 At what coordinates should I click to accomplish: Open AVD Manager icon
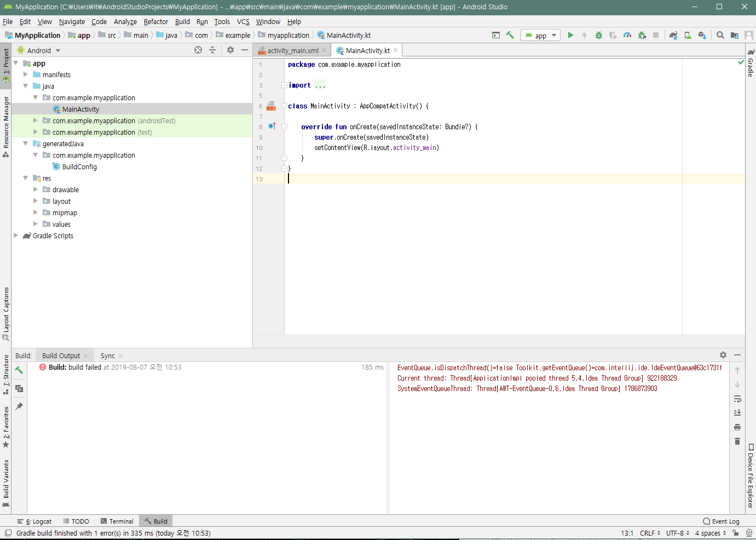(688, 35)
